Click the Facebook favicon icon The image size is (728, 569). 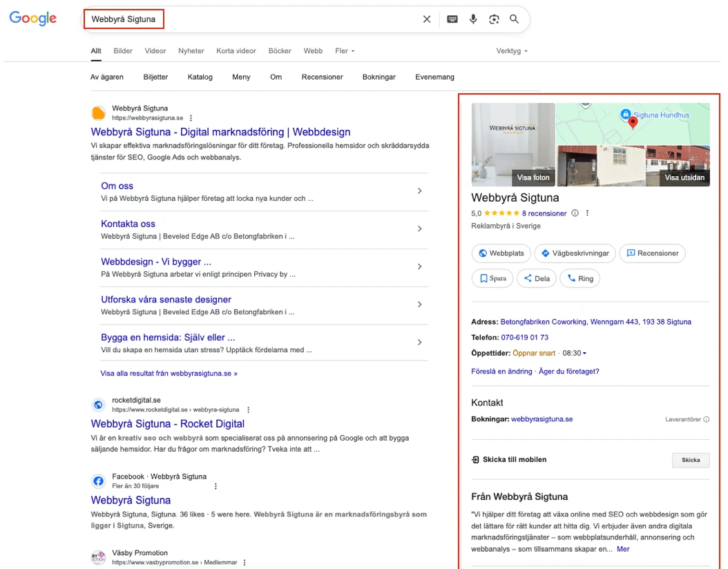coord(99,481)
